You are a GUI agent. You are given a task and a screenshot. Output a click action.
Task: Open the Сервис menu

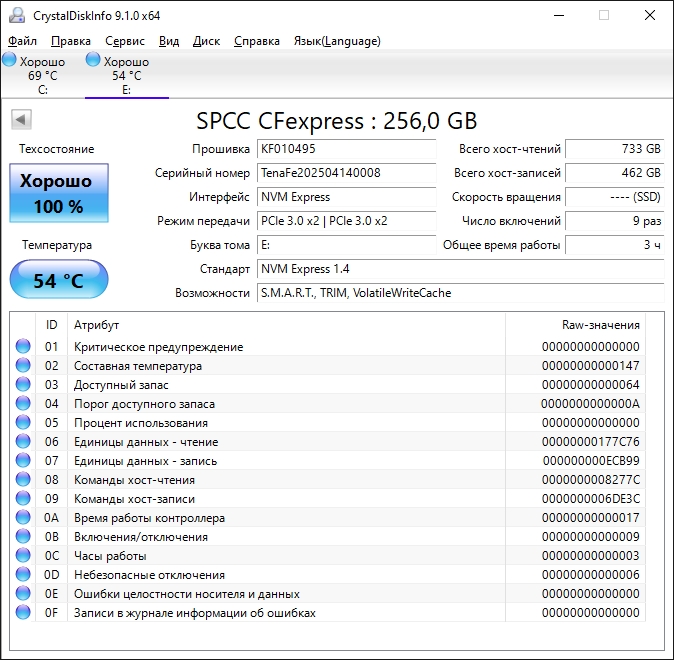125,41
